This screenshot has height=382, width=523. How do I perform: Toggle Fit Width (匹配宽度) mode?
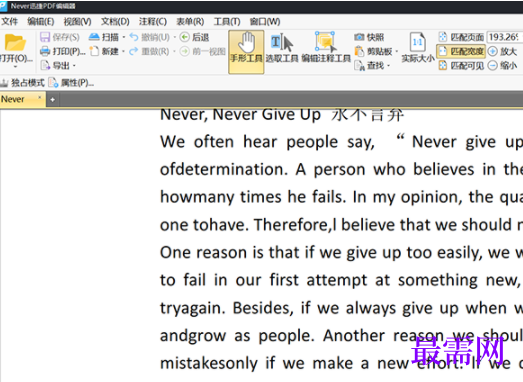coord(461,51)
